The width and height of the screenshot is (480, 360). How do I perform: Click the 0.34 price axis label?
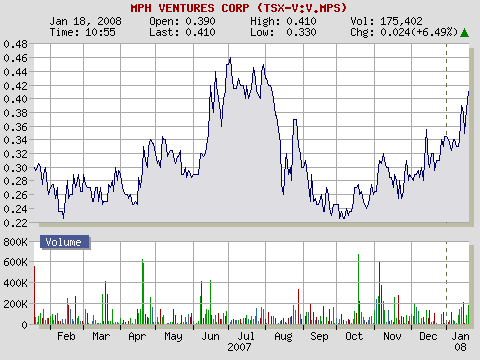pos(15,140)
